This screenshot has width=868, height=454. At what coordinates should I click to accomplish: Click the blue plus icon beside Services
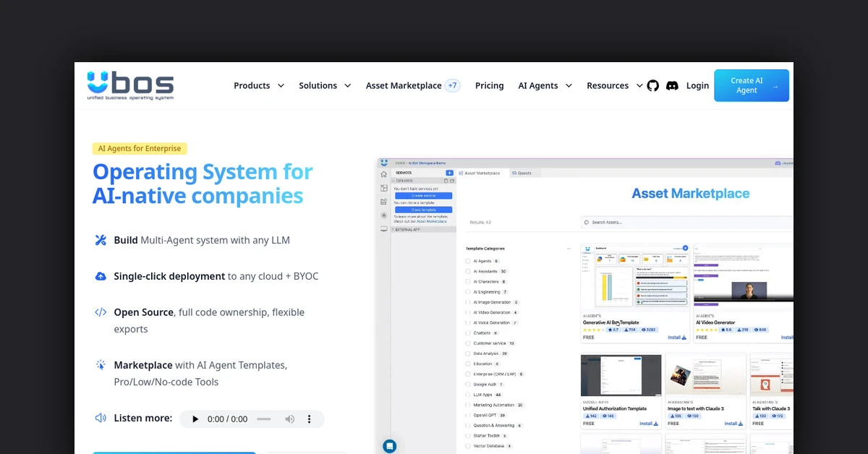coord(449,173)
